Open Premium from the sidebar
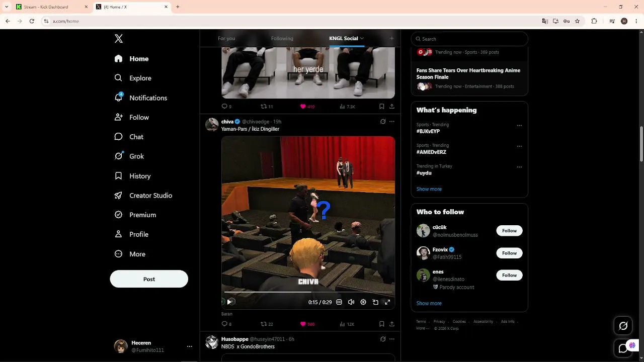This screenshot has width=644, height=362. (x=135, y=215)
